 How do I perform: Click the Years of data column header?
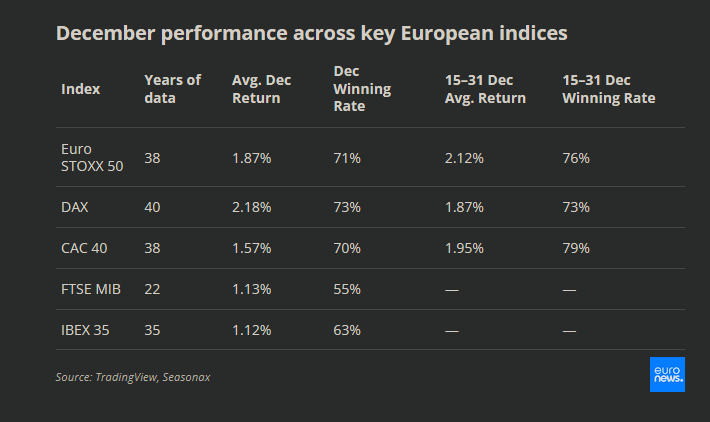172,89
